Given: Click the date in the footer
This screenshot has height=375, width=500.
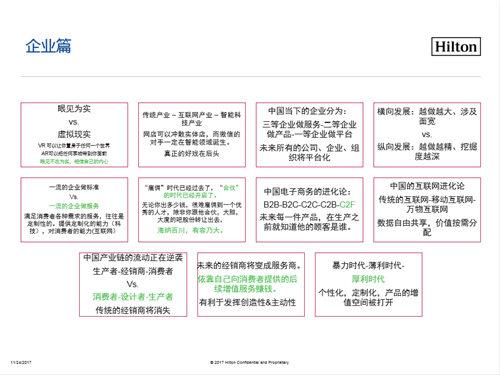Looking at the screenshot, I should coord(21,362).
